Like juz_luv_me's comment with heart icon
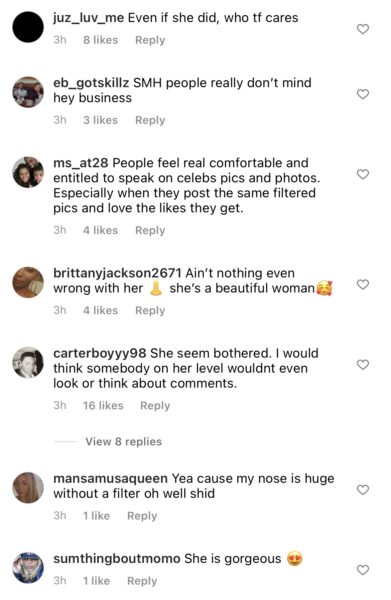This screenshot has width=391, height=600. pyautogui.click(x=363, y=29)
